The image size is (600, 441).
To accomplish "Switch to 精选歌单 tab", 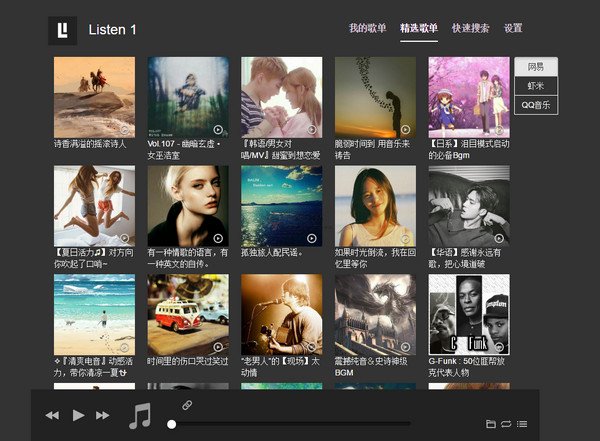I will 419,28.
